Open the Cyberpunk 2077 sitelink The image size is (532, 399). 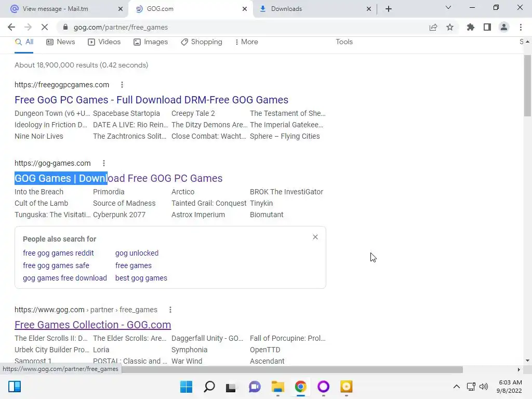(x=119, y=215)
